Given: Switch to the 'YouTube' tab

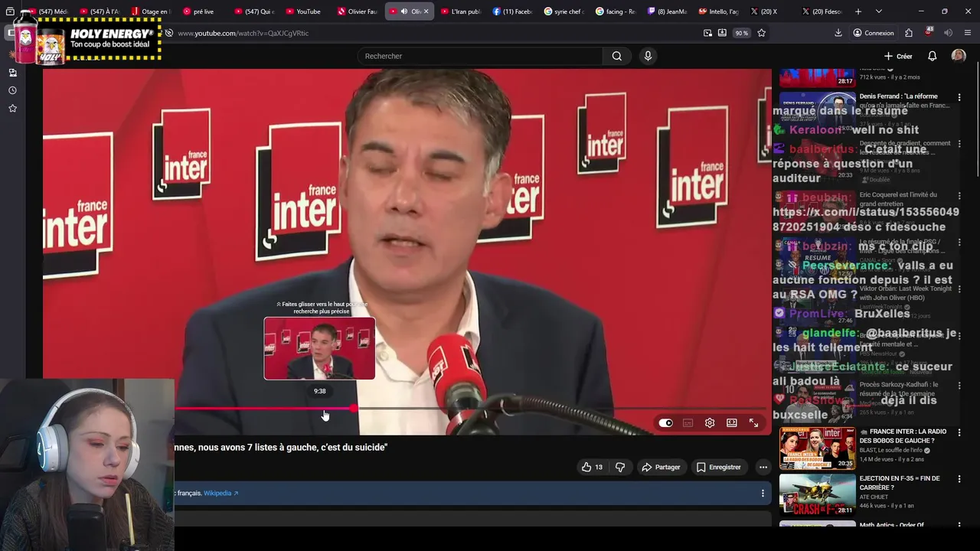Looking at the screenshot, I should click(x=306, y=11).
